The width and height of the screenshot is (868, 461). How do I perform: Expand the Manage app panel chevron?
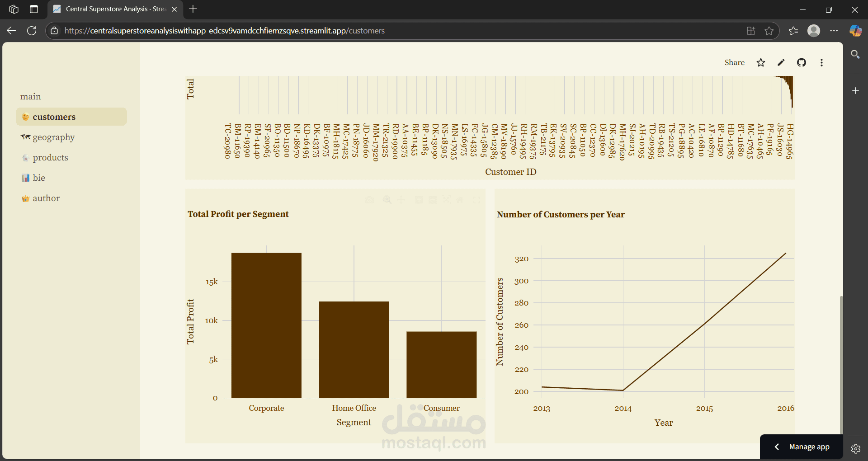point(777,447)
